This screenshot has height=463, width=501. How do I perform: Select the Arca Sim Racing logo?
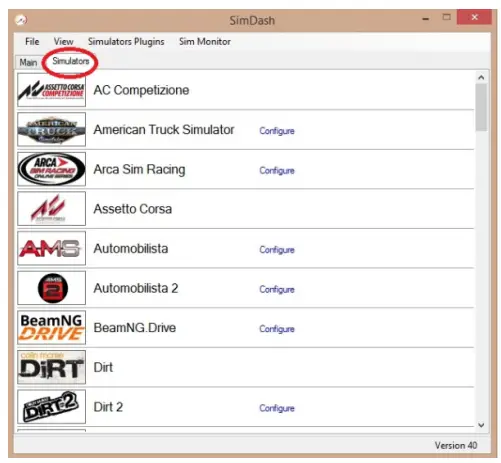pos(51,169)
